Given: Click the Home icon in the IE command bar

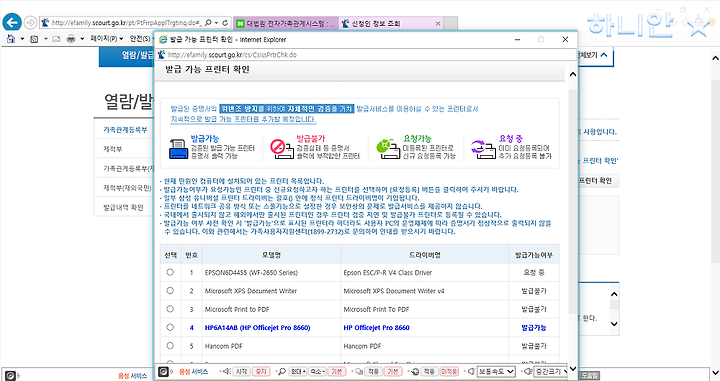Looking at the screenshot, I should click(x=11, y=39).
